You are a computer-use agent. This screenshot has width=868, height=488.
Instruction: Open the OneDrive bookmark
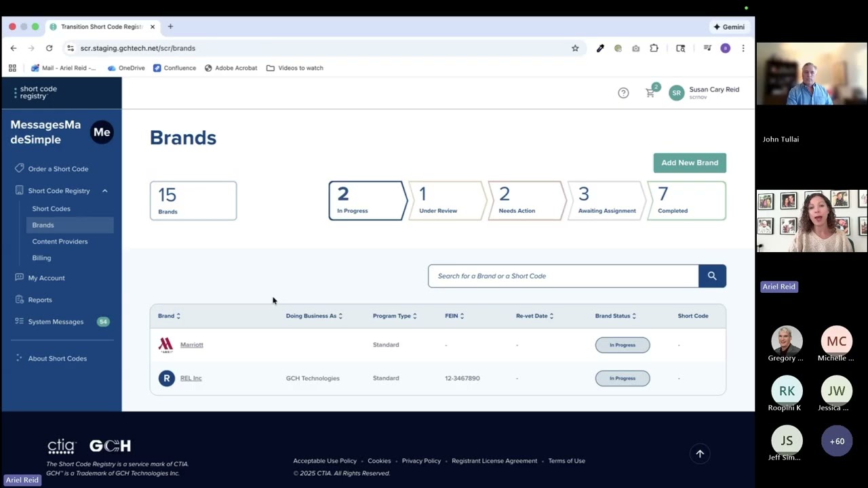[x=126, y=68]
